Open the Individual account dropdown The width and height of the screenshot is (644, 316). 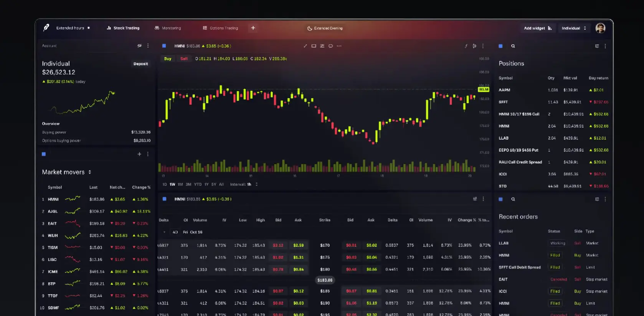click(574, 28)
